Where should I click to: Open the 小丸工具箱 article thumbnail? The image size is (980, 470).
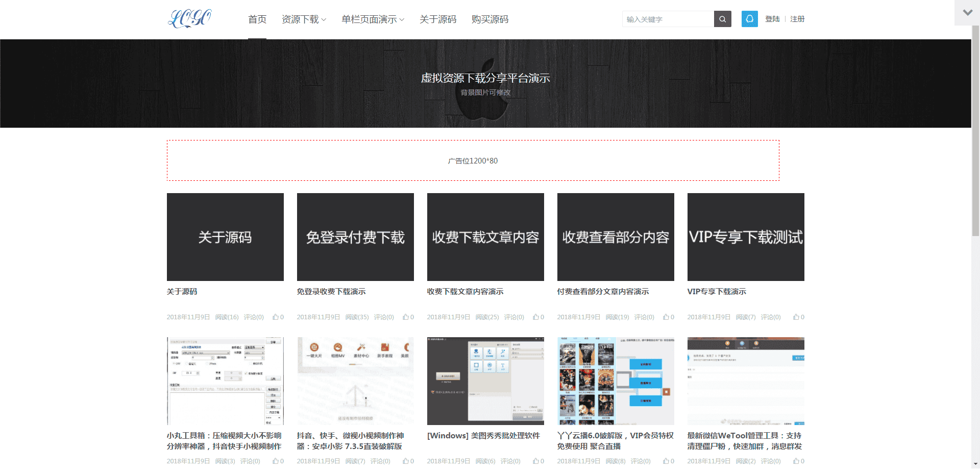click(x=225, y=381)
